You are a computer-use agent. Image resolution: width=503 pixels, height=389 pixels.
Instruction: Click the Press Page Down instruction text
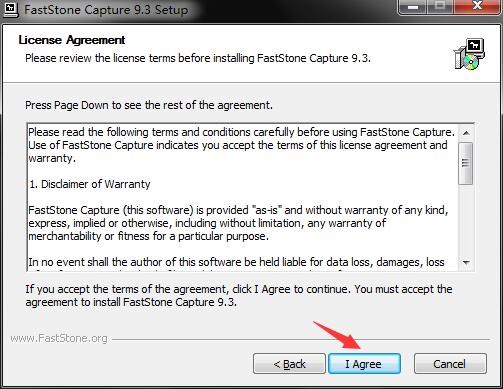pos(149,105)
